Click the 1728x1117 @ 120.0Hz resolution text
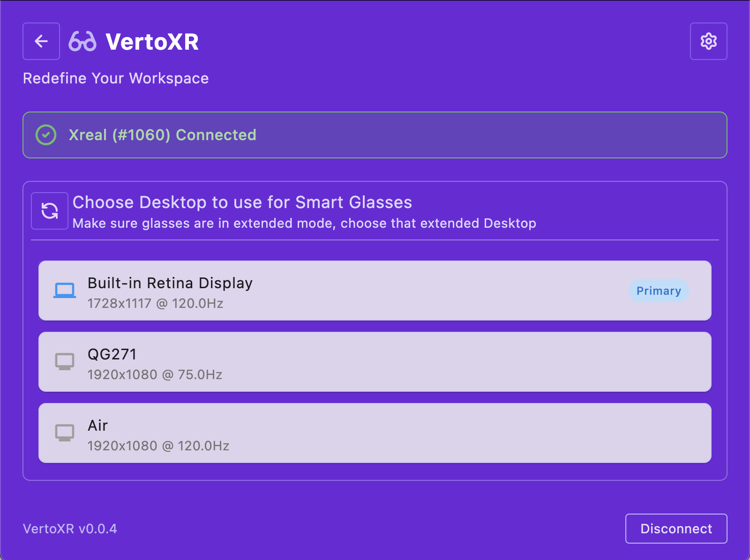Image resolution: width=750 pixels, height=560 pixels. point(156,304)
